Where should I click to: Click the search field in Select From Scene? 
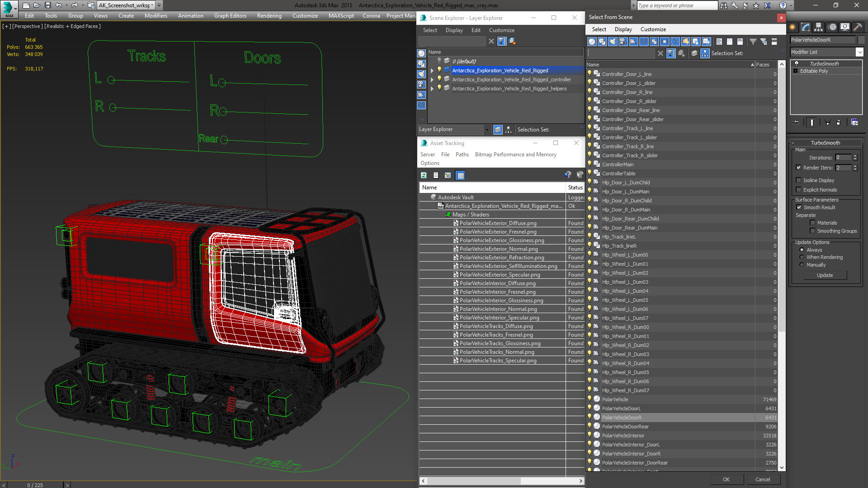621,53
